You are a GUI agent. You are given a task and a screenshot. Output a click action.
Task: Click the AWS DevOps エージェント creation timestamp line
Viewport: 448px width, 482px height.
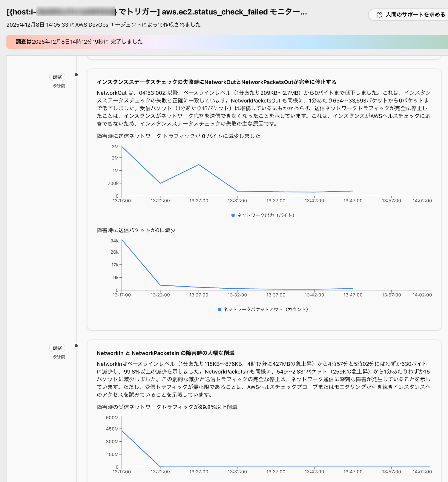click(104, 25)
